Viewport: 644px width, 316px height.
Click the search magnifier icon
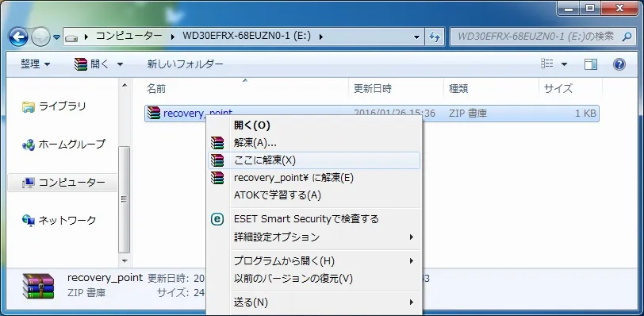tap(627, 37)
